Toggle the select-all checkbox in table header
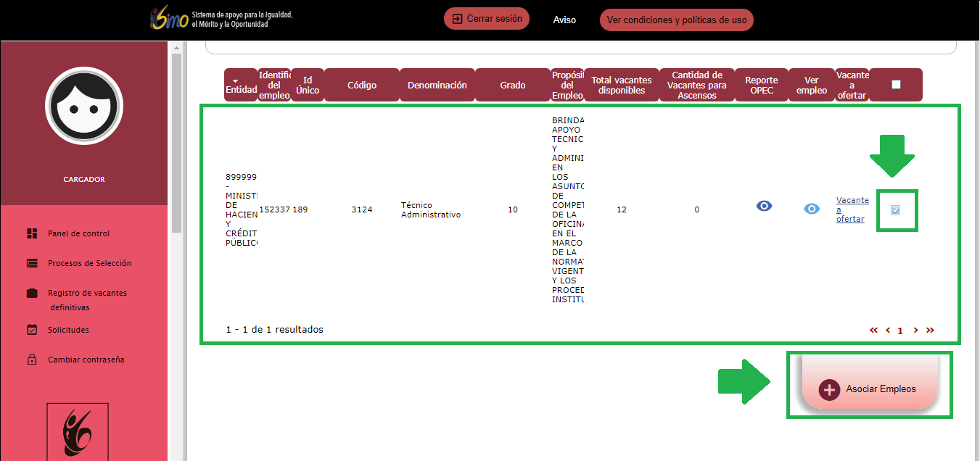Screen dimensions: 980x461 [896, 85]
